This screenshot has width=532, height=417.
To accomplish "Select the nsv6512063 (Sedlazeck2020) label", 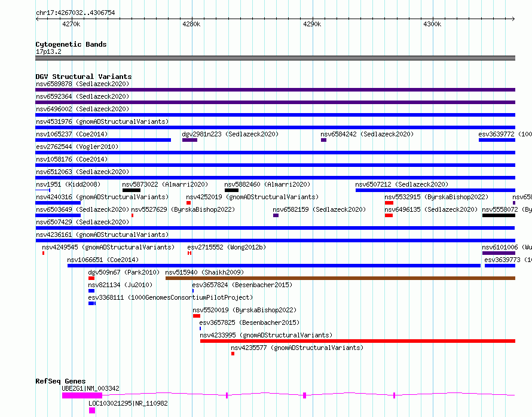I will [x=82, y=172].
